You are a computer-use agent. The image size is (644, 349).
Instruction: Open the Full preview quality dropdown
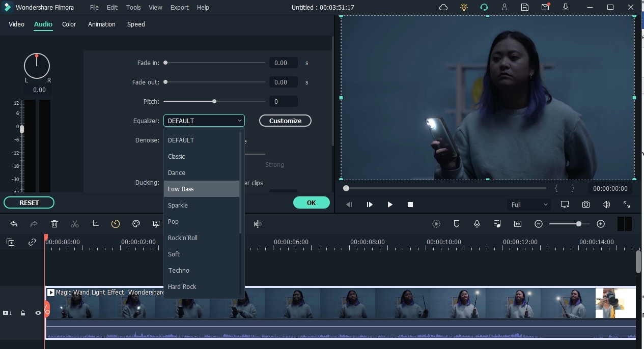[529, 205]
